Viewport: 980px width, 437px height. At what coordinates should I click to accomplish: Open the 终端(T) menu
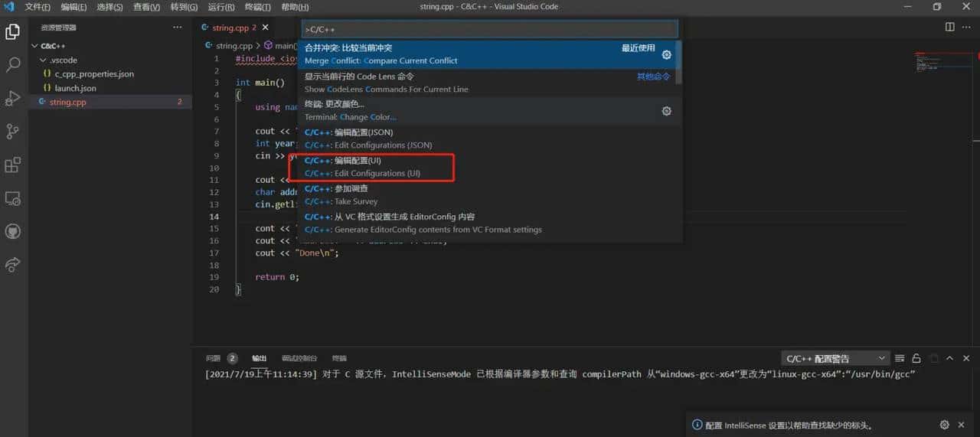coord(257,7)
